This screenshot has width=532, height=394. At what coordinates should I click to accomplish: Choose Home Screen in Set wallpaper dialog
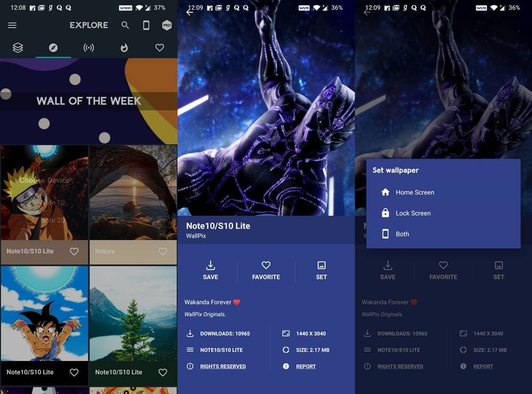443,192
